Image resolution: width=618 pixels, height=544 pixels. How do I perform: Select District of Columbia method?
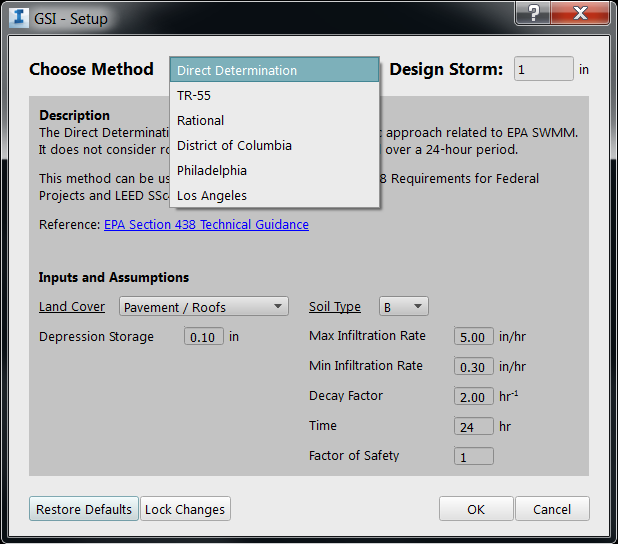tap(274, 145)
